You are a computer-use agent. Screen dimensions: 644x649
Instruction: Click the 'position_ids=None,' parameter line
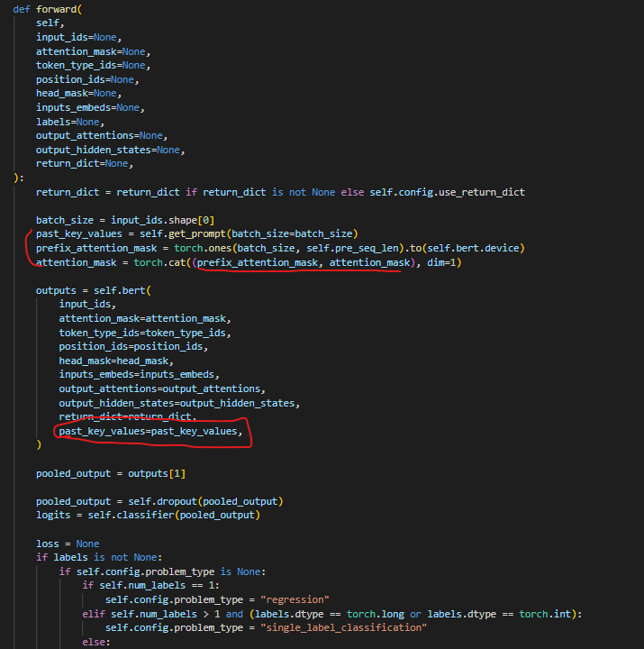[x=87, y=79]
